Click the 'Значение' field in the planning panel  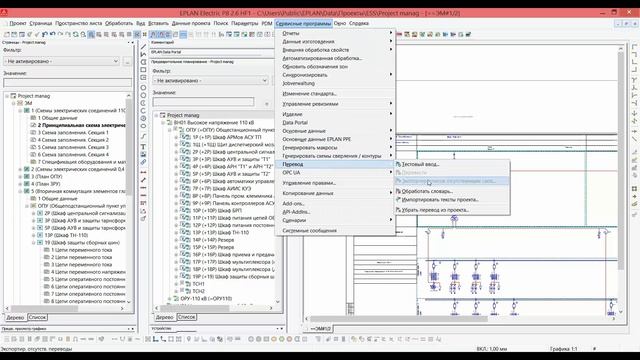(x=203, y=102)
